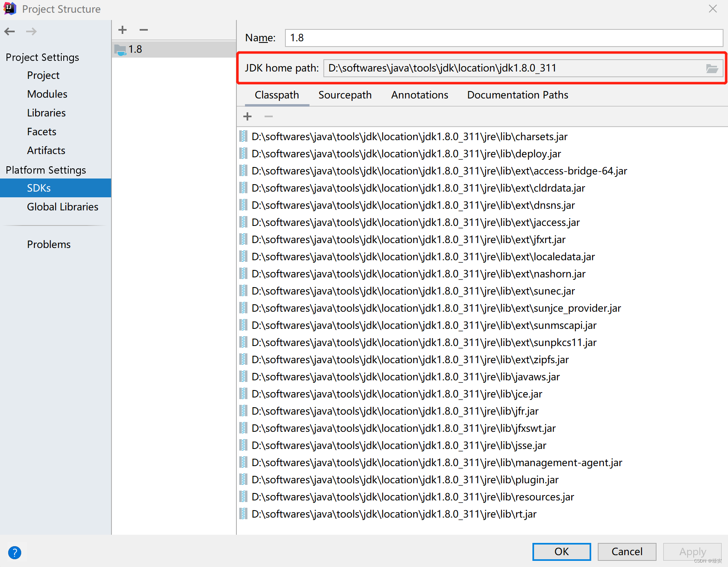Open the Facets settings page

point(42,132)
